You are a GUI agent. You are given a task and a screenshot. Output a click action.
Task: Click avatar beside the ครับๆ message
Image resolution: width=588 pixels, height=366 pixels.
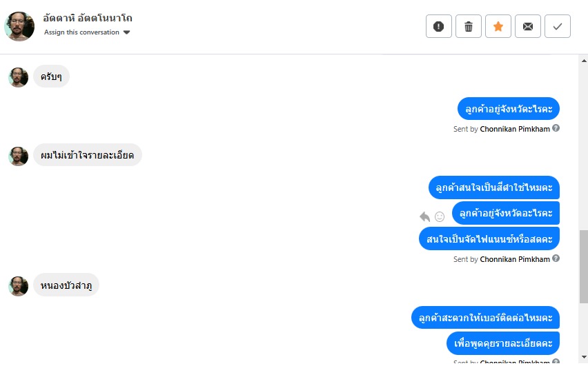(x=19, y=77)
